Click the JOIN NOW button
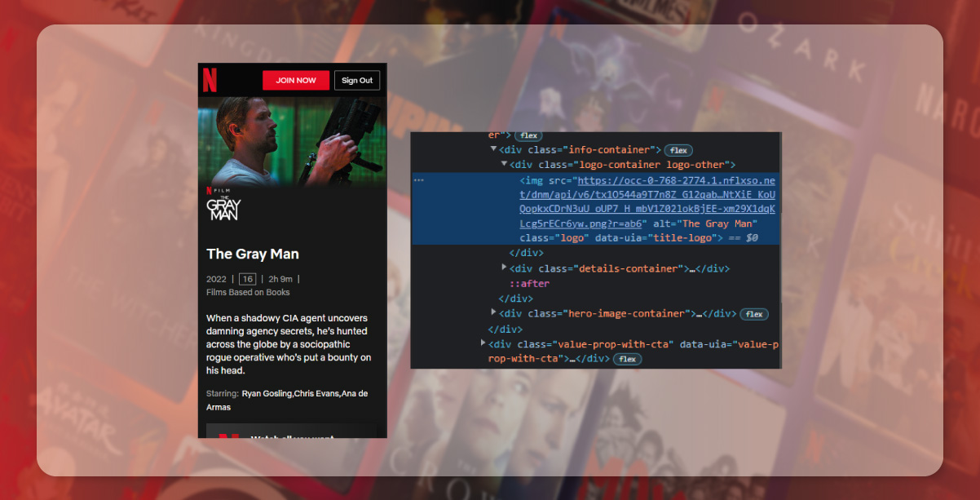 (x=296, y=80)
